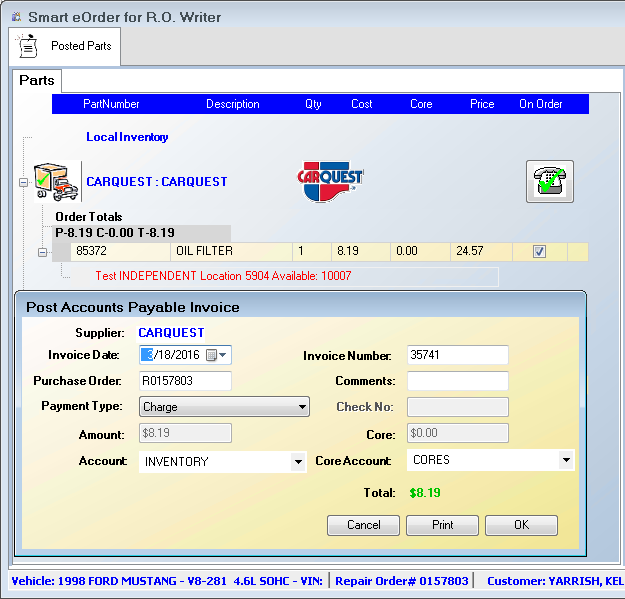Confirm invoice with OK button

click(x=521, y=525)
